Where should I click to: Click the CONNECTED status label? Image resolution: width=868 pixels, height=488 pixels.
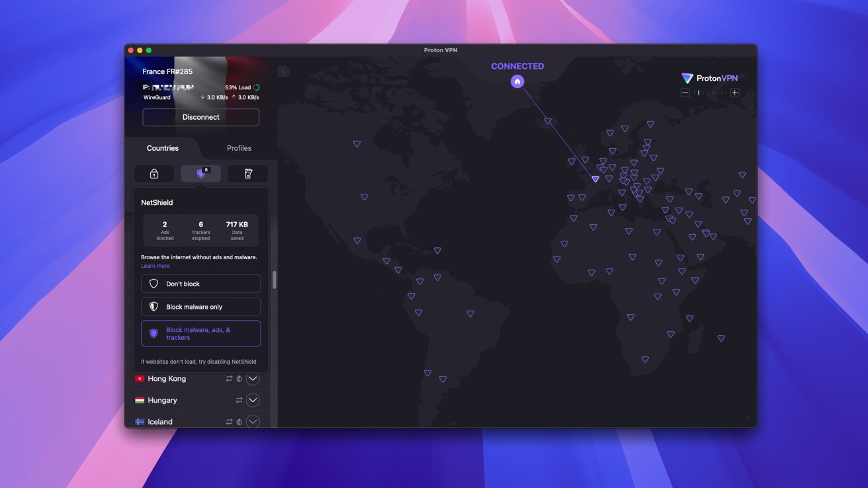[x=517, y=66]
